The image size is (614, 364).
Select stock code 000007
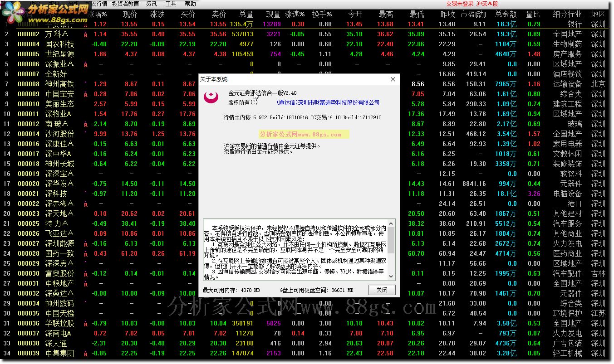pos(29,74)
